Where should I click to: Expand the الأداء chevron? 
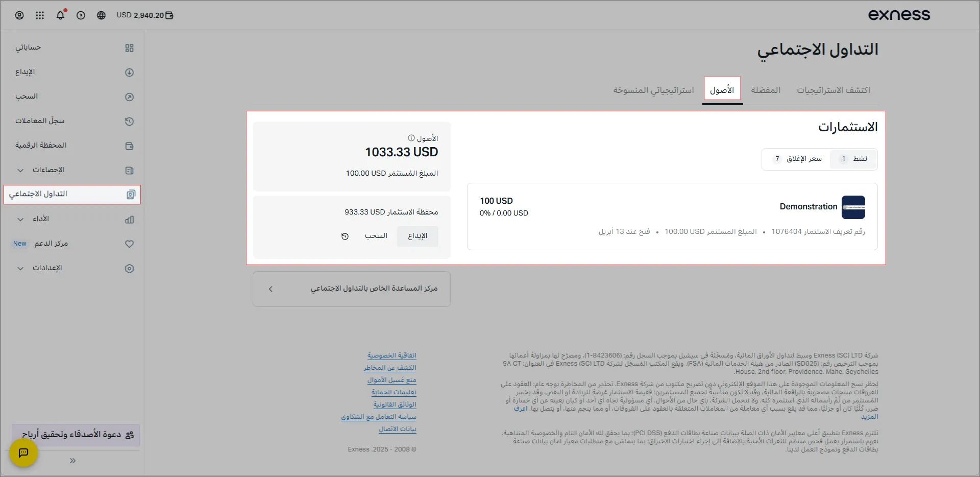pos(20,219)
